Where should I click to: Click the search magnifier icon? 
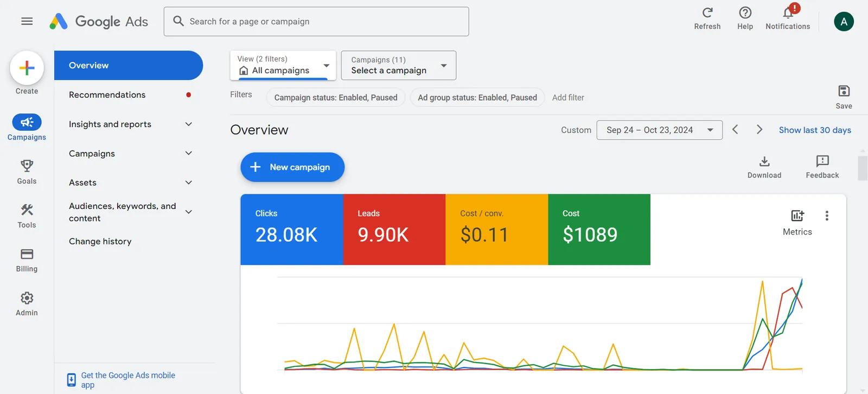pos(178,21)
